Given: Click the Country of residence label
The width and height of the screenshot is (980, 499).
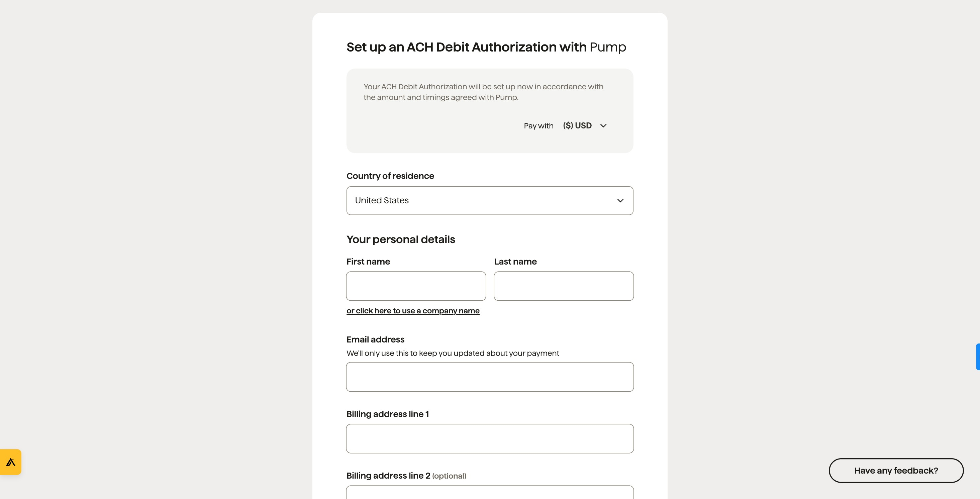Looking at the screenshot, I should pos(390,176).
